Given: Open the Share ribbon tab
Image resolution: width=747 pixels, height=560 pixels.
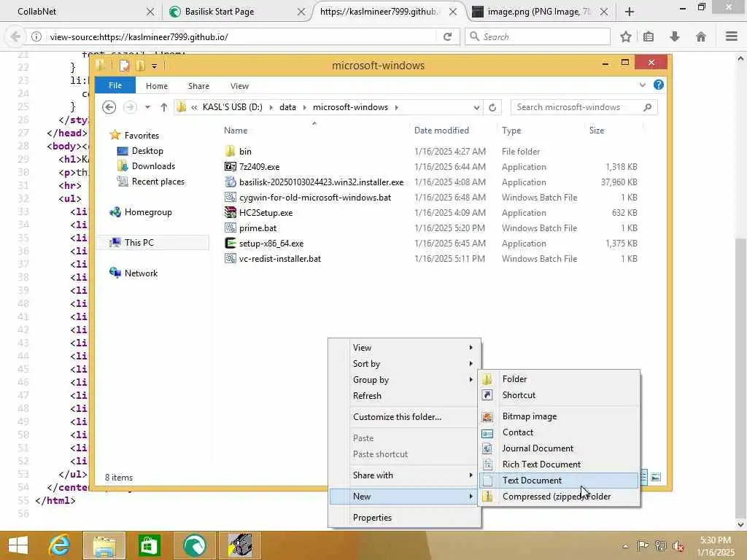Looking at the screenshot, I should point(198,86).
